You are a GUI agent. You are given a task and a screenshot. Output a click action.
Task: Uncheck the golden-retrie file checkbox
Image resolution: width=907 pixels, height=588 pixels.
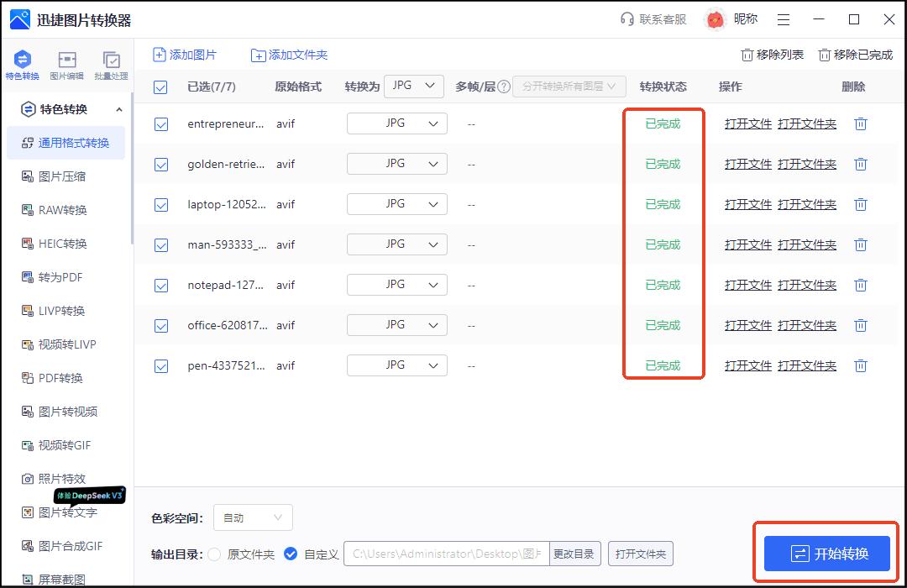click(160, 164)
